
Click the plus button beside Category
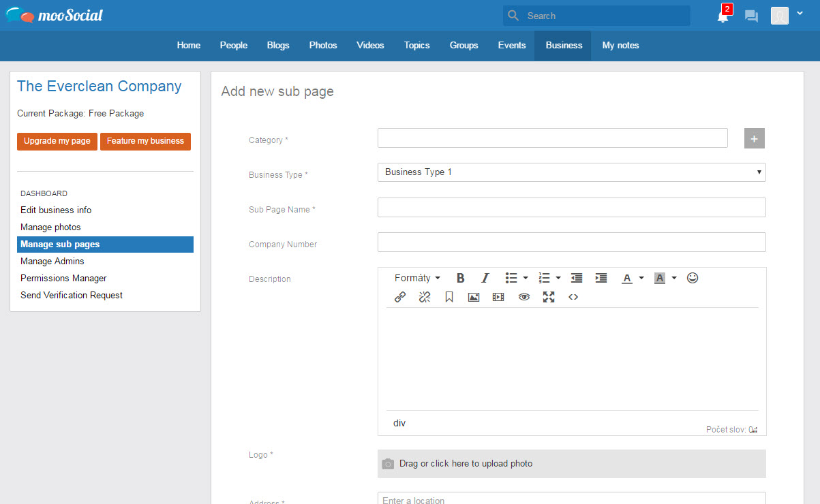click(755, 138)
